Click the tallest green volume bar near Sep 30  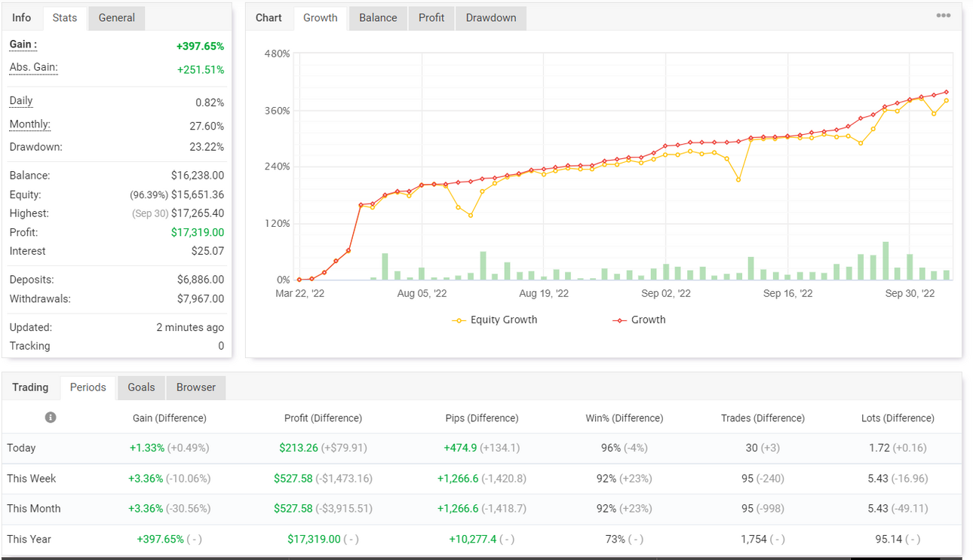886,261
